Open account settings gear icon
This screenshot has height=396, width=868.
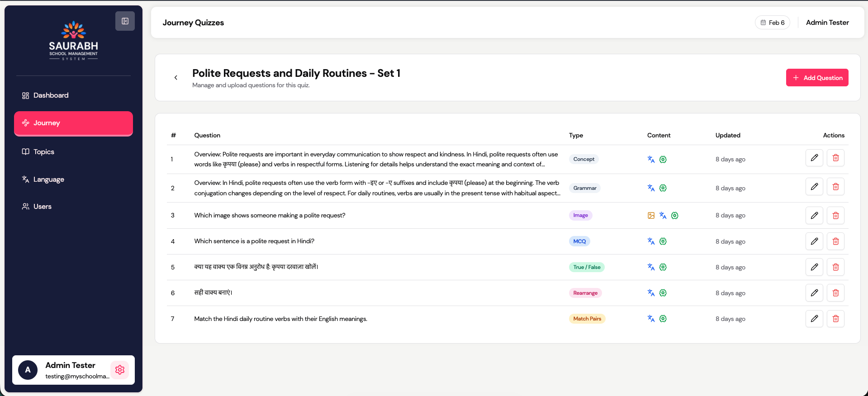[x=120, y=370]
